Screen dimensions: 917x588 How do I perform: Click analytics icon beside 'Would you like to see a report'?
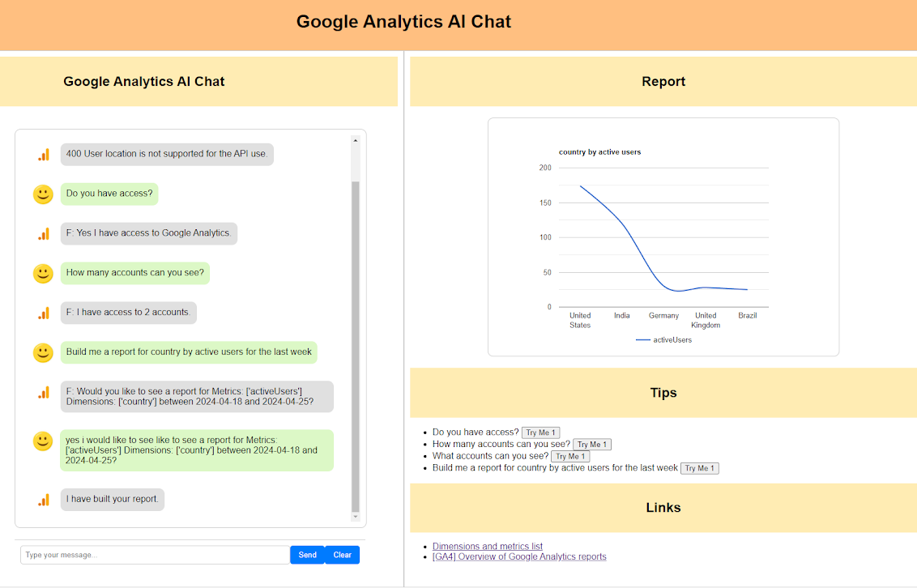(x=44, y=393)
